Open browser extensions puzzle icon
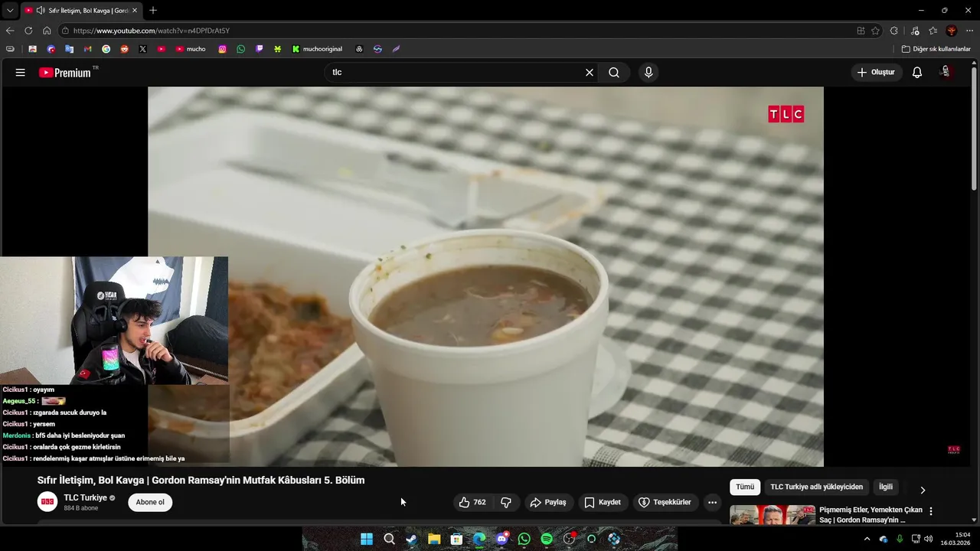The height and width of the screenshot is (551, 980). point(894,31)
